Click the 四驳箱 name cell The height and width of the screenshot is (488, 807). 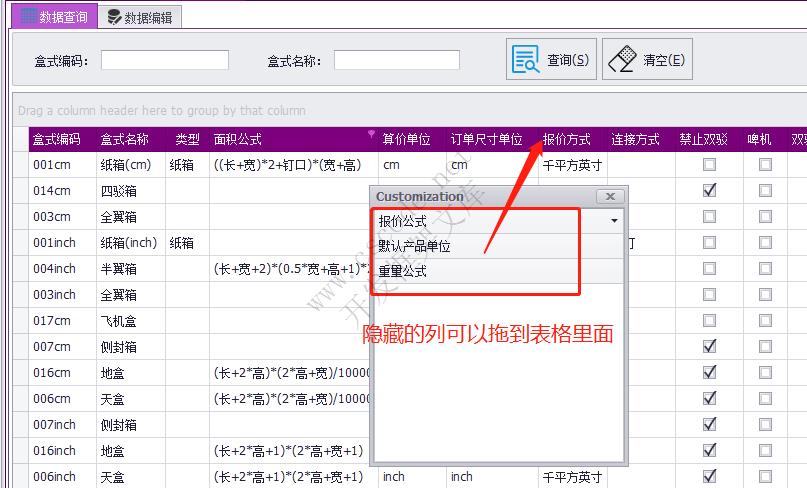[131, 191]
